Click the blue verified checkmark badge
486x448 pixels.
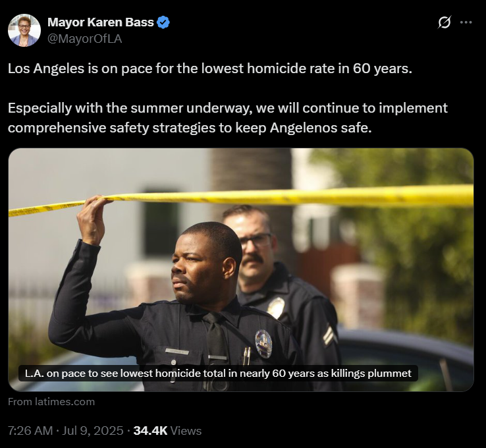pyautogui.click(x=163, y=22)
